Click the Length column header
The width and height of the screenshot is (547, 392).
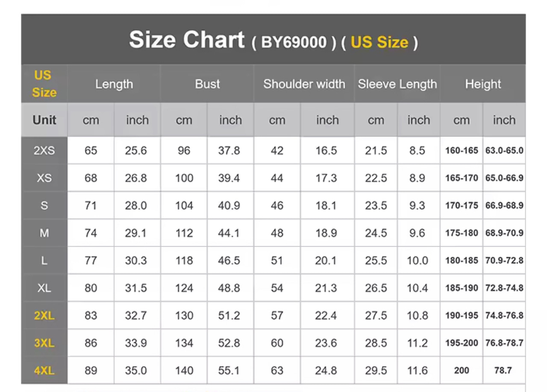(114, 84)
